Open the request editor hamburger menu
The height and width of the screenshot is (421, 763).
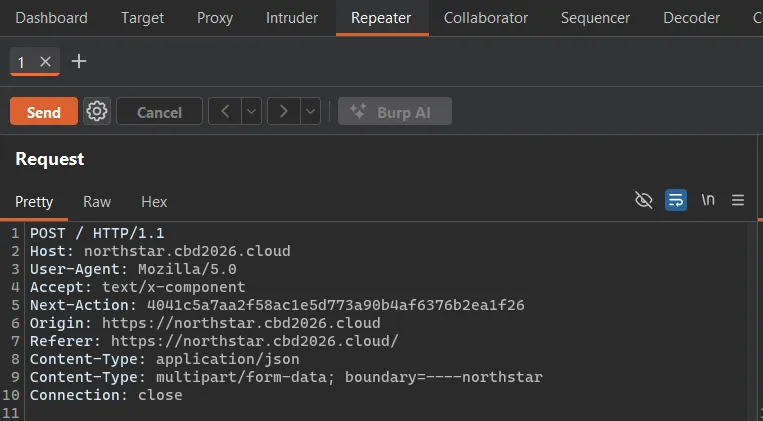point(738,200)
